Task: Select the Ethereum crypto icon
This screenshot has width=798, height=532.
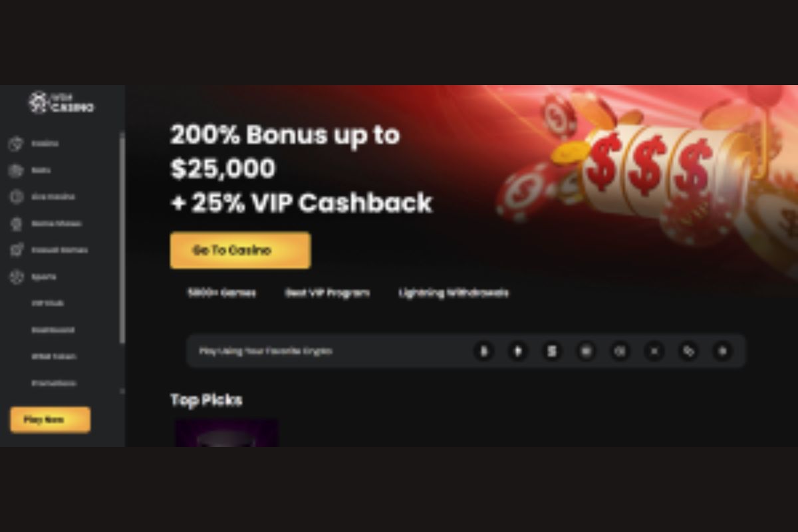Action: (518, 351)
